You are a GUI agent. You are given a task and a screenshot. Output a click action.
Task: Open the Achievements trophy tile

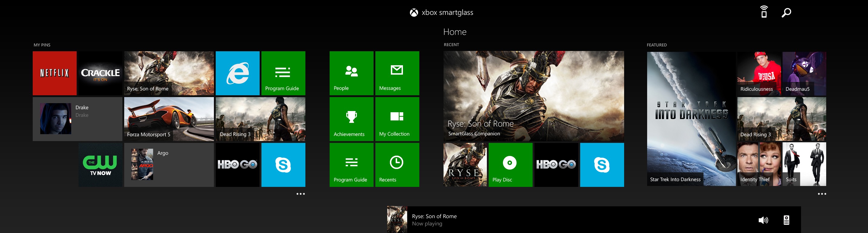351,119
